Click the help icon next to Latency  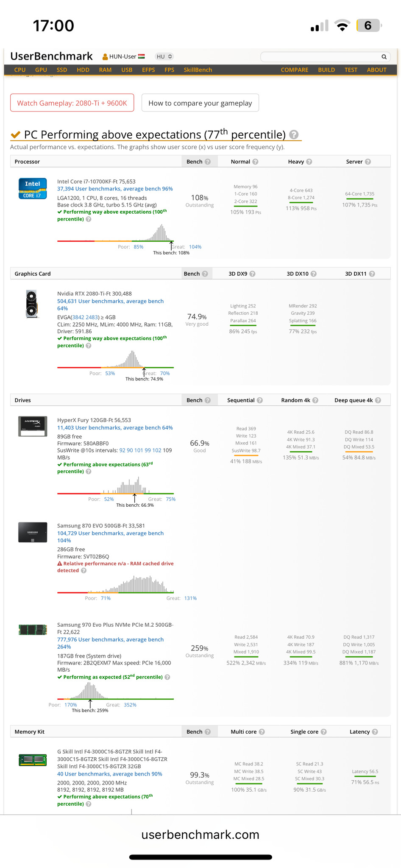tap(375, 732)
